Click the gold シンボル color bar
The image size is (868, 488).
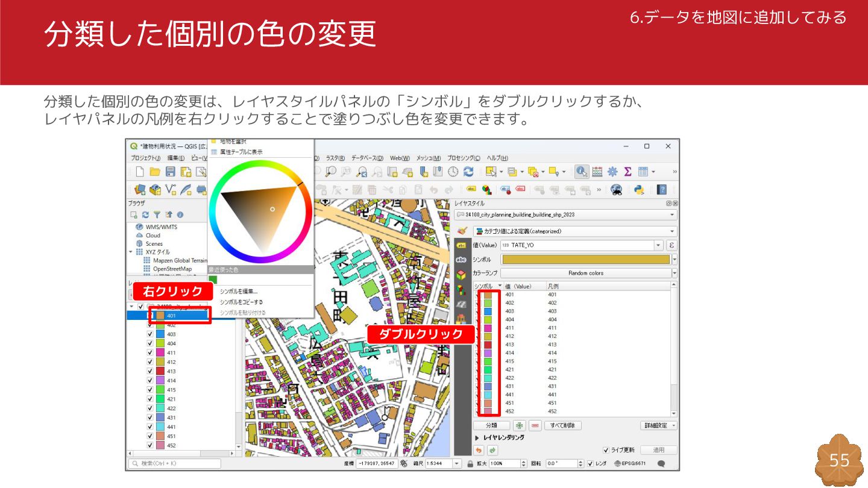pyautogui.click(x=585, y=259)
